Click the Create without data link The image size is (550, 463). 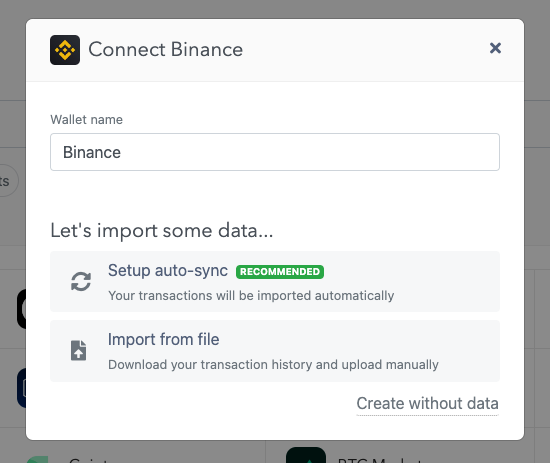tap(427, 403)
